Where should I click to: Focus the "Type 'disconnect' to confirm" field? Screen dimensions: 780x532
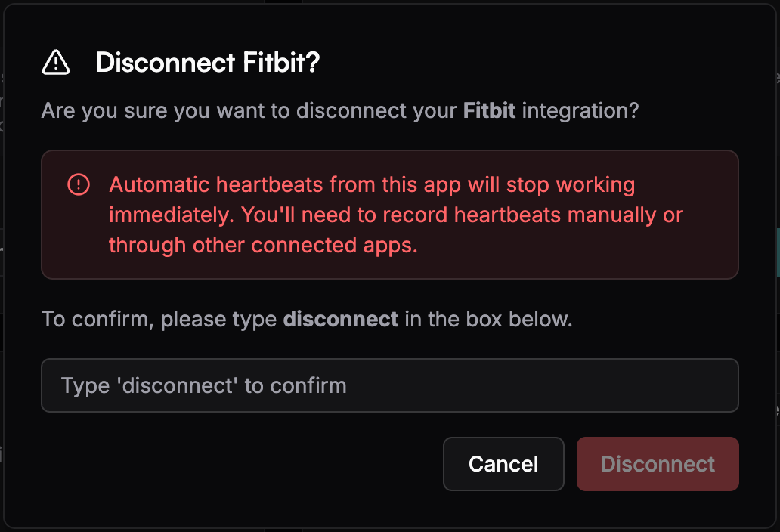(x=389, y=385)
